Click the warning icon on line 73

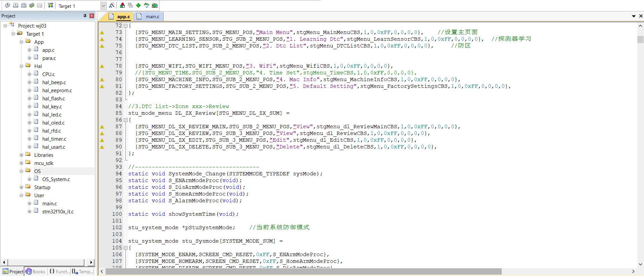tap(102, 33)
